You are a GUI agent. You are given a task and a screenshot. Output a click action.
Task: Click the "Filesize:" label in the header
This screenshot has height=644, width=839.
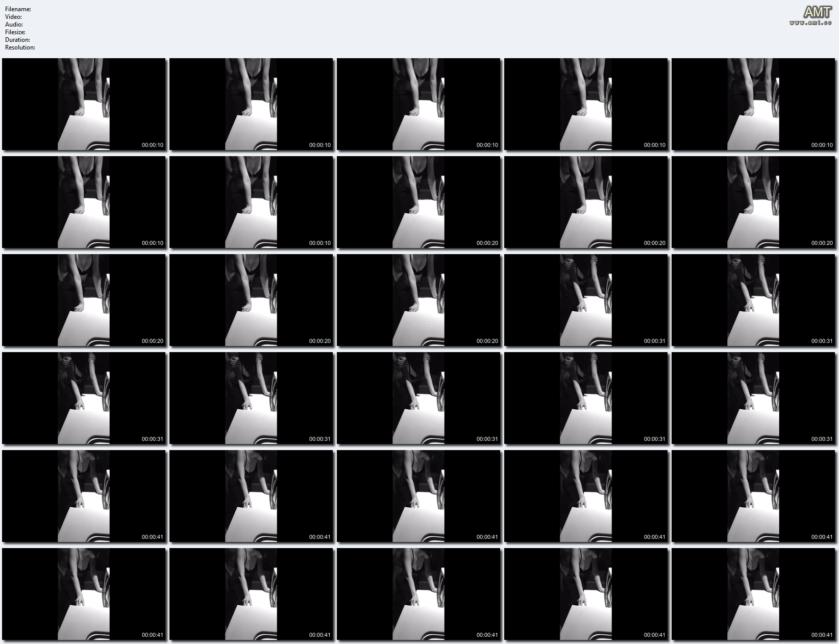(x=15, y=32)
